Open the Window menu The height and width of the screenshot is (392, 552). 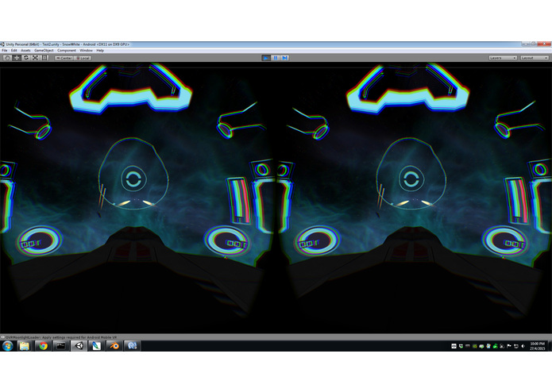coord(87,51)
